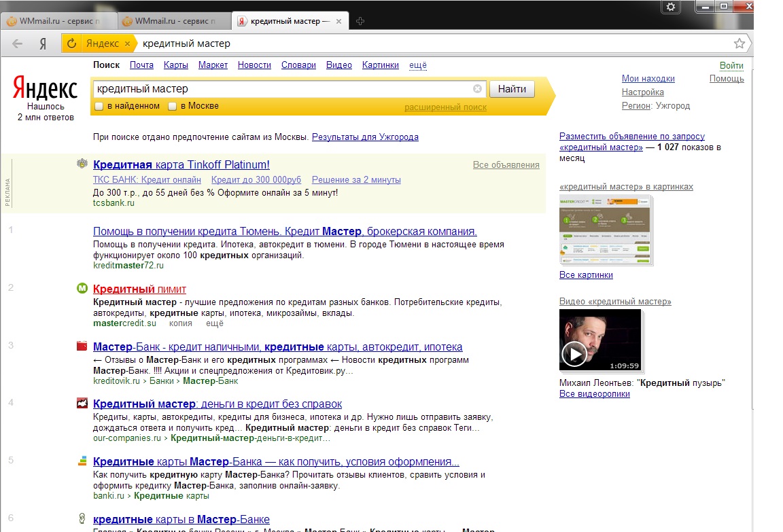Open the Видео service link
Viewport: 783px width, 532px height.
pos(339,65)
